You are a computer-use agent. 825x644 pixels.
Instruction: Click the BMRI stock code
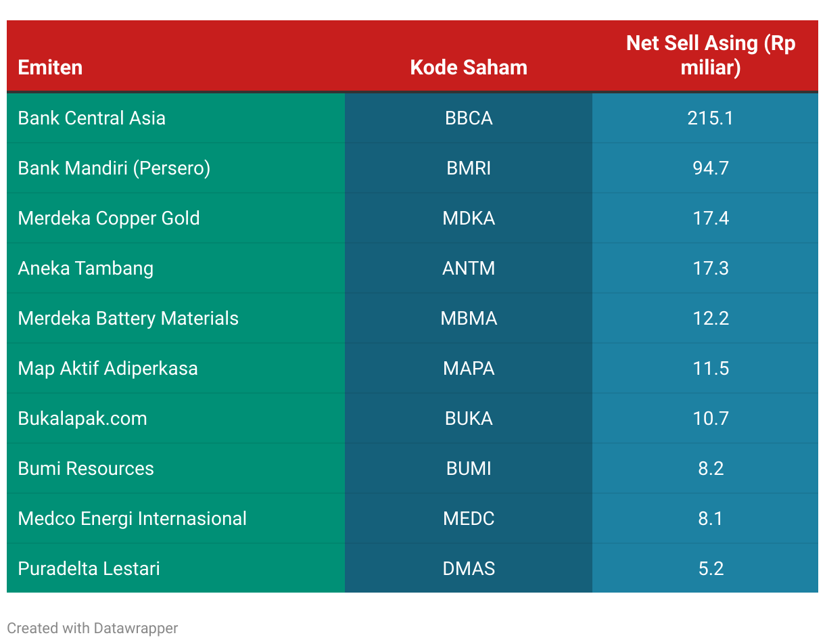[469, 168]
